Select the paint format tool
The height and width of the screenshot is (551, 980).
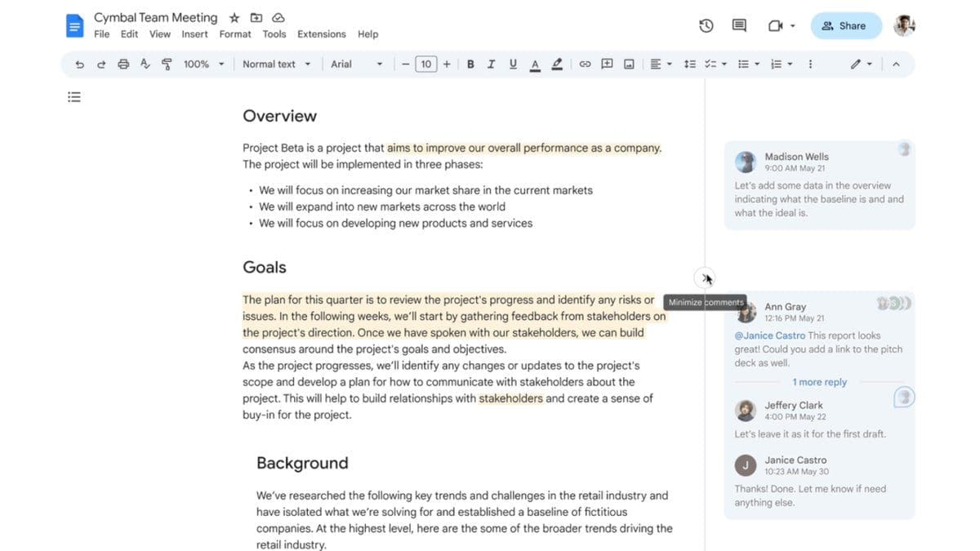[x=167, y=64]
